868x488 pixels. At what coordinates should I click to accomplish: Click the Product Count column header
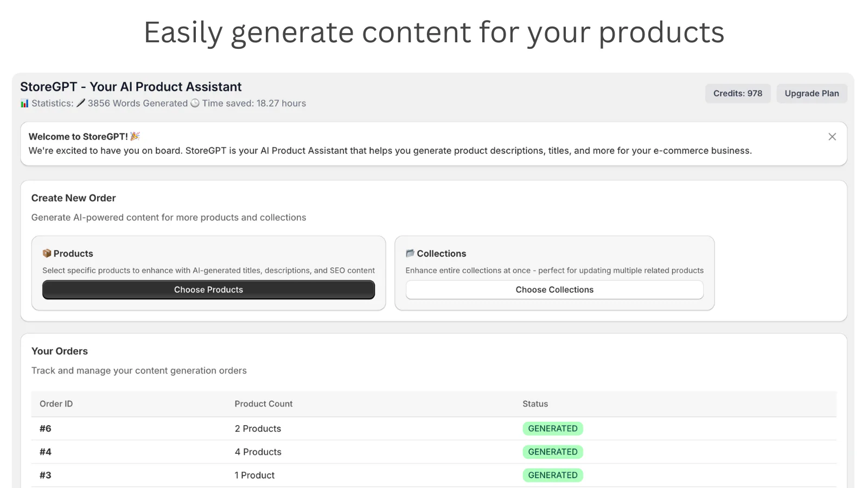[x=264, y=404]
